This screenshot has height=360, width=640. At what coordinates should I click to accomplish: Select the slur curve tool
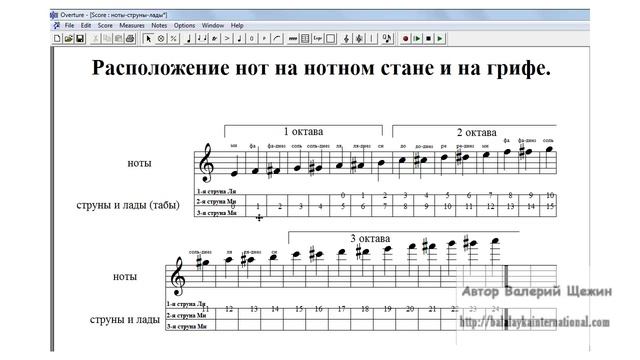(276, 39)
